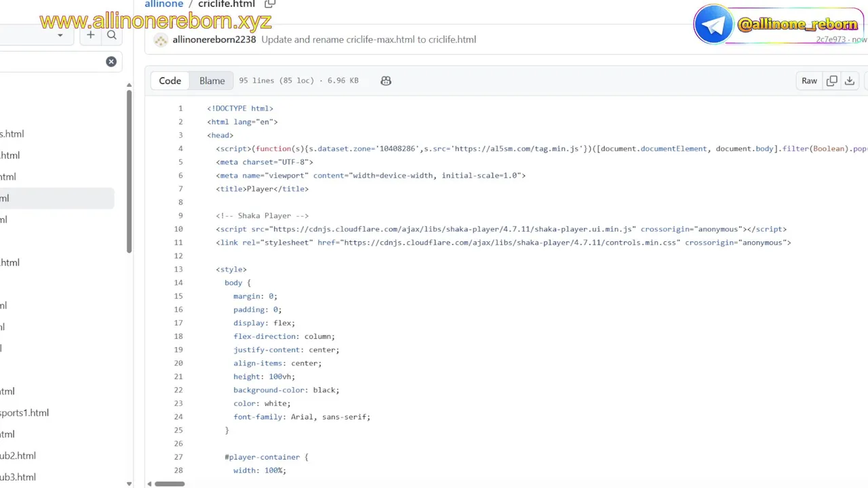Select line number 1 in the code

click(x=180, y=108)
